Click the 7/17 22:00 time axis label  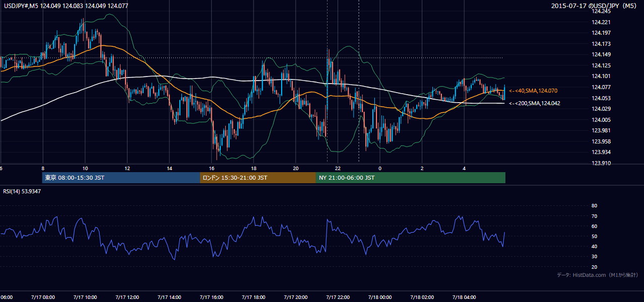point(338,297)
